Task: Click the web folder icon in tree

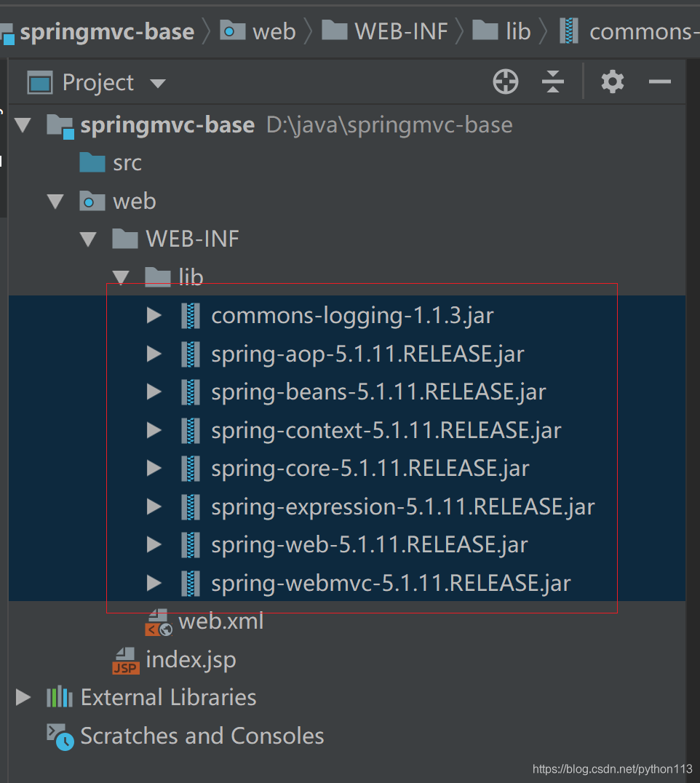Action: (x=92, y=201)
